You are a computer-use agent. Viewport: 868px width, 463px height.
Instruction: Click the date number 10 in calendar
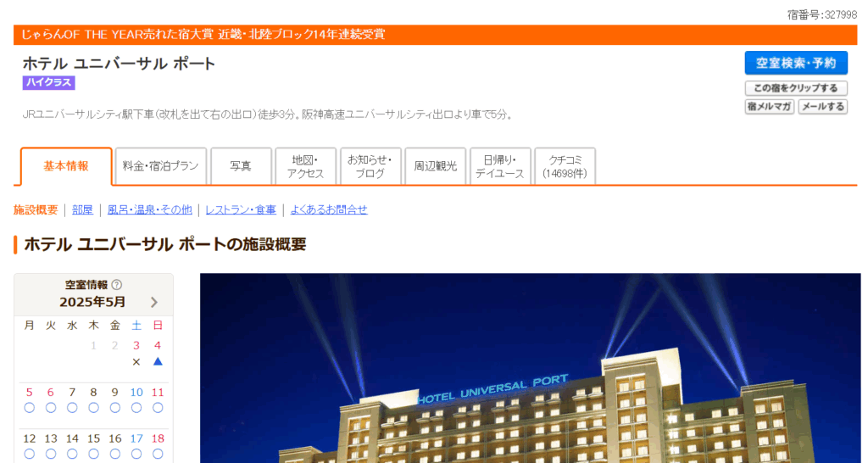(136, 392)
